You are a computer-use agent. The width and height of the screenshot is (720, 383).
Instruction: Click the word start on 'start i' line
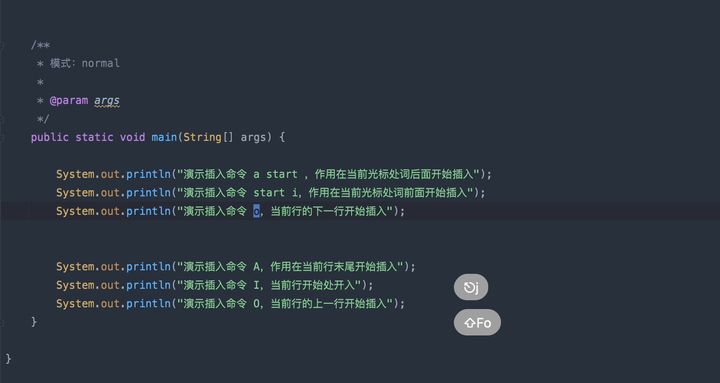click(269, 193)
